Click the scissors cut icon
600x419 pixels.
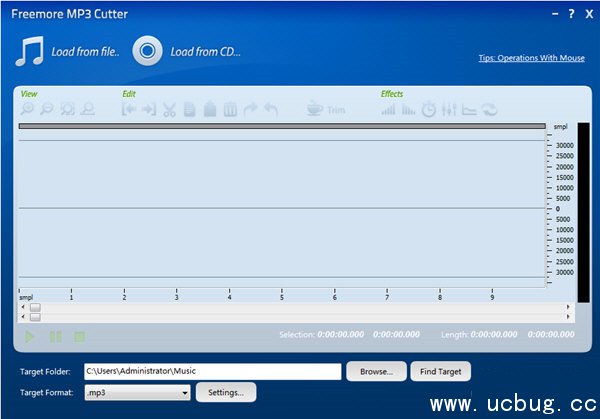[169, 110]
